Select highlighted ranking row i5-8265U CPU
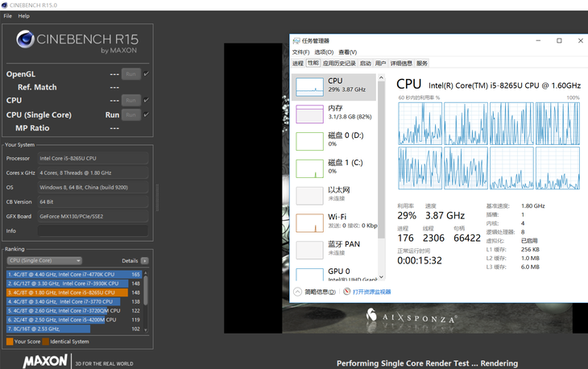 tap(74, 292)
